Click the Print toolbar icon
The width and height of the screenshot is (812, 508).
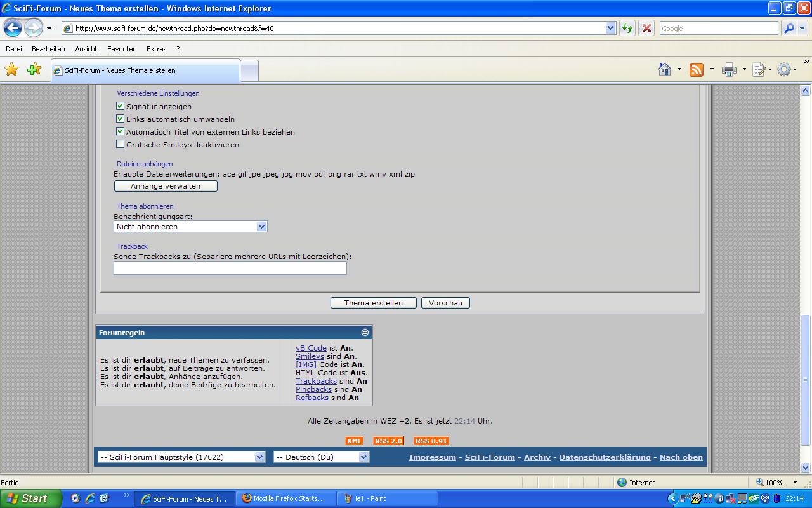[729, 70]
